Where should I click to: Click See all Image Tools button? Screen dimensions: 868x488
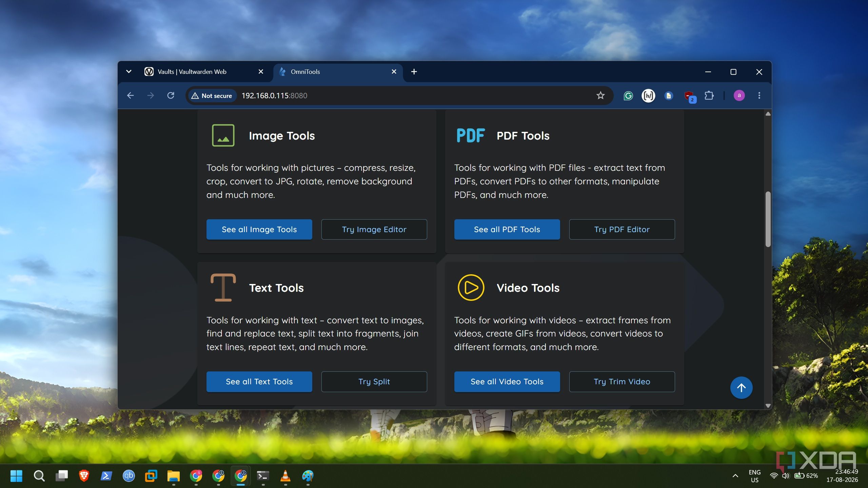(259, 229)
